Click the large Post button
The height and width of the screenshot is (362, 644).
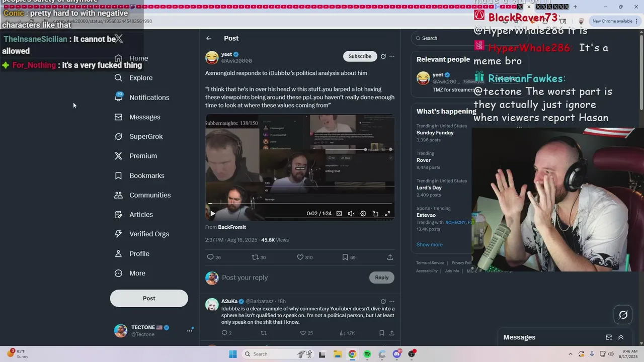click(x=149, y=298)
